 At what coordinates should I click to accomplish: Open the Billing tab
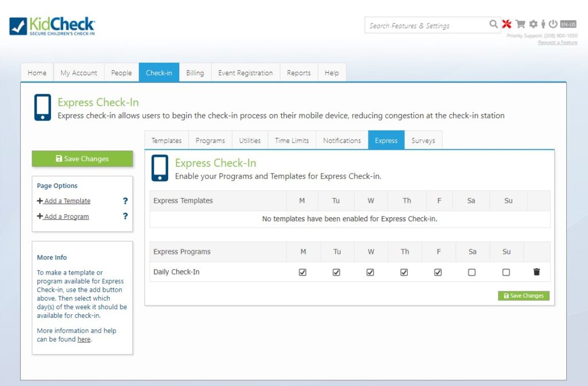tap(195, 72)
